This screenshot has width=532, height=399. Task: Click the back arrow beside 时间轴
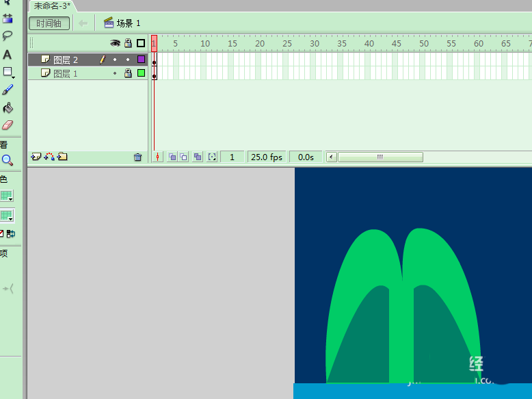tap(83, 23)
